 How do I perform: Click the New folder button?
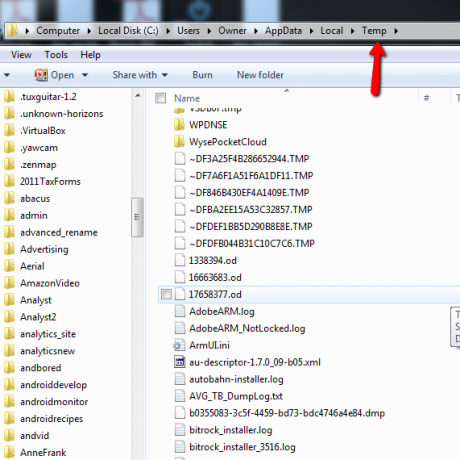point(260,75)
